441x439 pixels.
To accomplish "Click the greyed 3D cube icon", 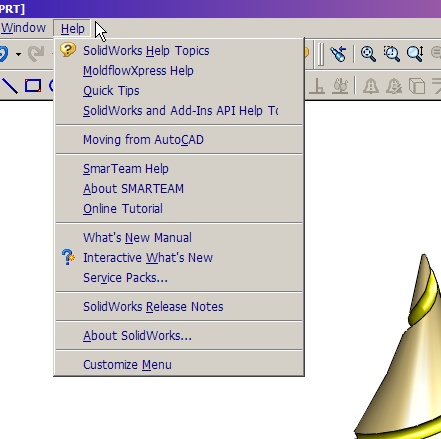I will point(417,86).
